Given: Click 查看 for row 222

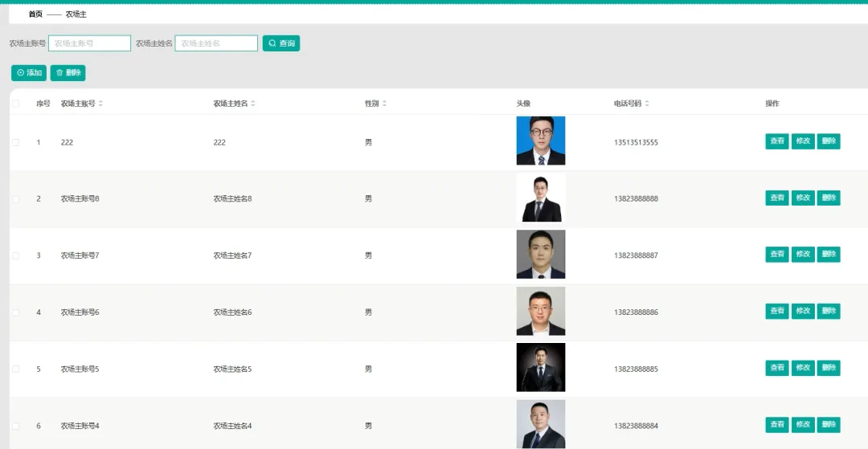Looking at the screenshot, I should pos(777,141).
